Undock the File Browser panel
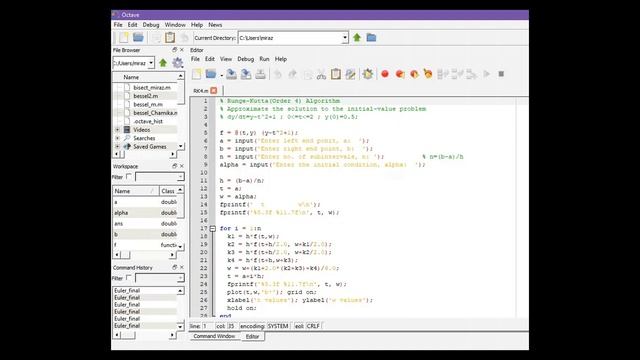The image size is (640, 360). point(174,50)
